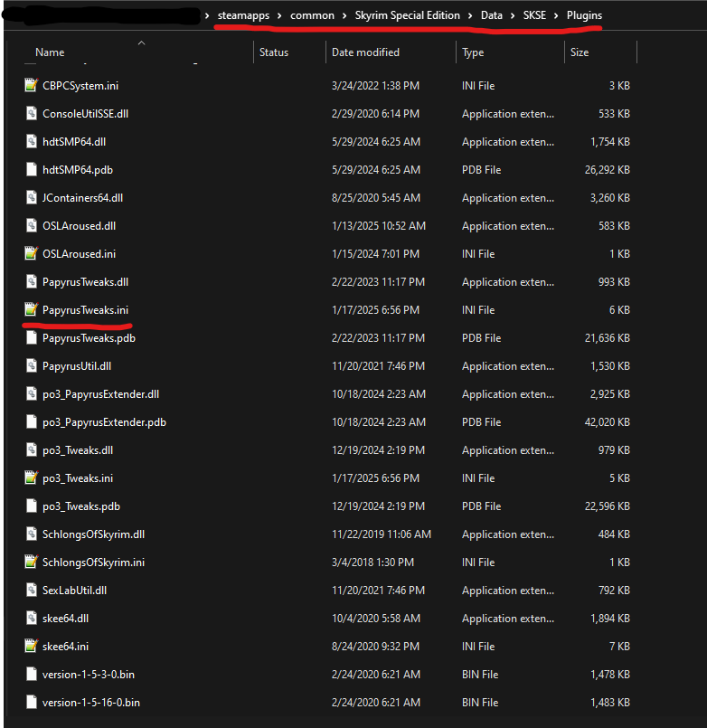Select file name CBPCSystem.ini

[x=80, y=86]
